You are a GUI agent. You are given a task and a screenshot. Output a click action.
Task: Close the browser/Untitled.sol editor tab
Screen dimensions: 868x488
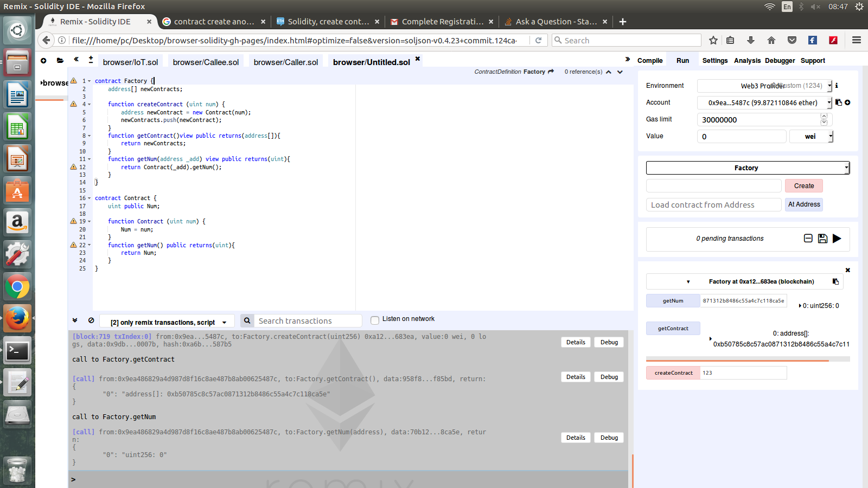point(418,59)
